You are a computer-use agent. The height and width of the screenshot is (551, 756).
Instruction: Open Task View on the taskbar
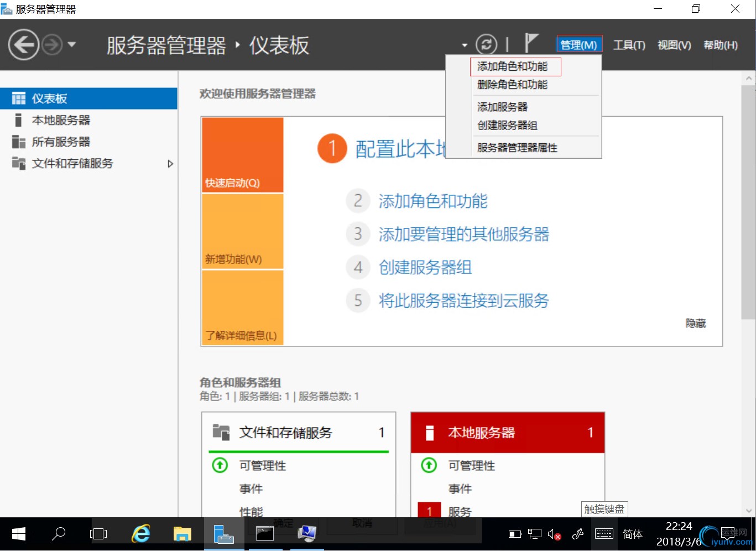(98, 534)
